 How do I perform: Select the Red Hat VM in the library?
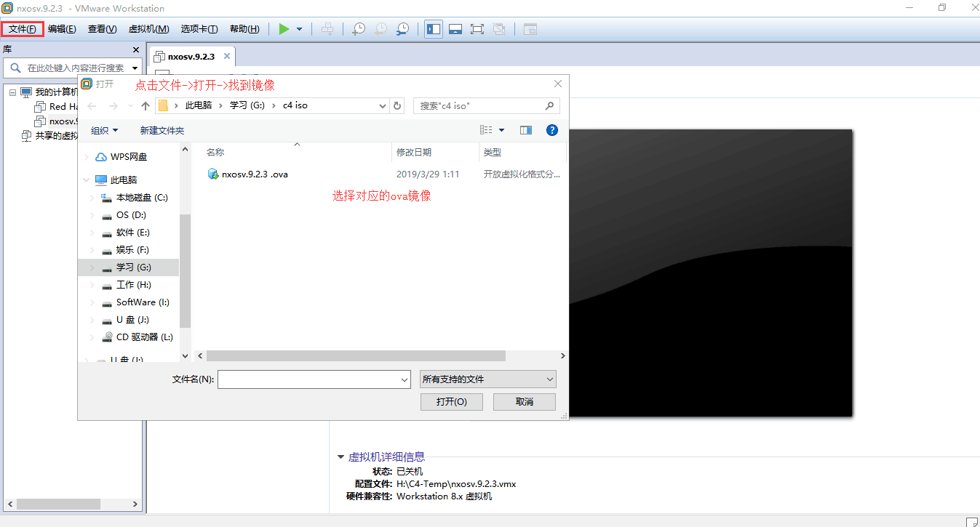(x=55, y=107)
